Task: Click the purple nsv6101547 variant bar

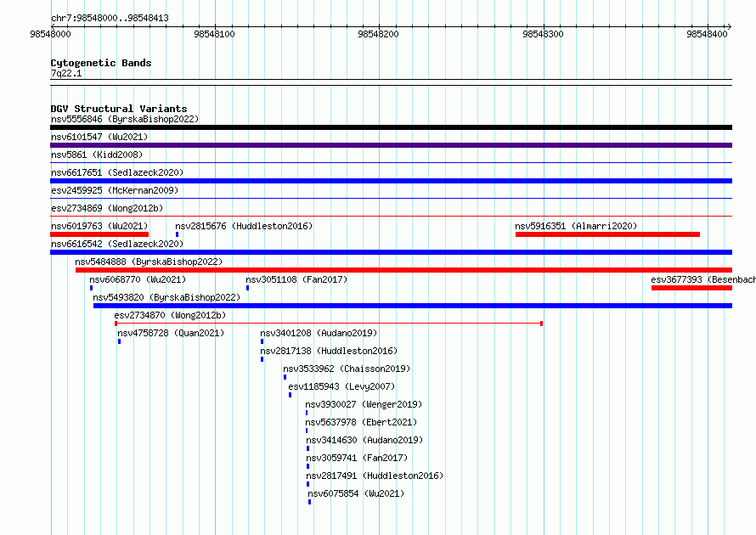Action: pos(391,145)
